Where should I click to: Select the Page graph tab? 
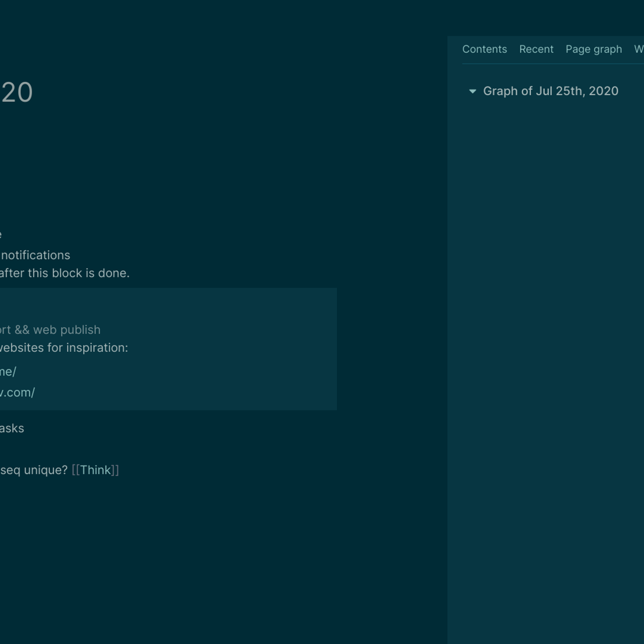click(593, 49)
